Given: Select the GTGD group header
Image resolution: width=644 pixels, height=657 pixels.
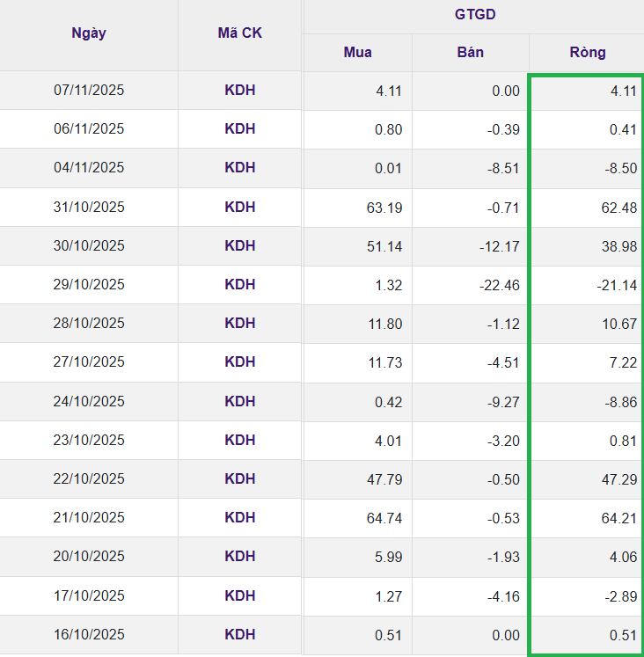Looking at the screenshot, I should [473, 15].
